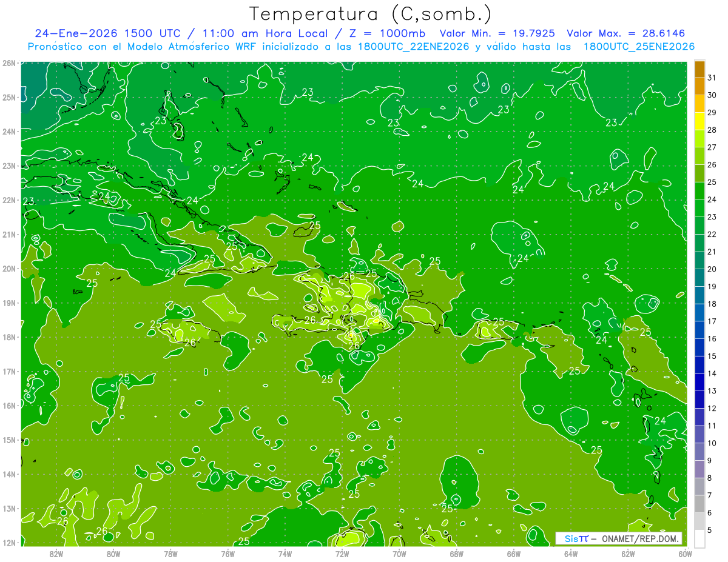Click the '7' value on the color scale
The image size is (728, 562).
(x=710, y=495)
